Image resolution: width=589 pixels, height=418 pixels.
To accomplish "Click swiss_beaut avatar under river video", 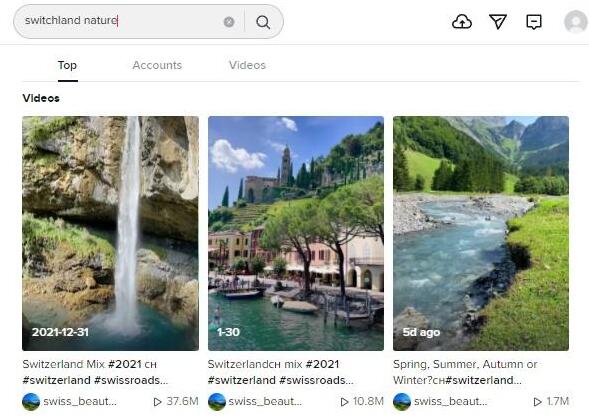I will coord(402,401).
